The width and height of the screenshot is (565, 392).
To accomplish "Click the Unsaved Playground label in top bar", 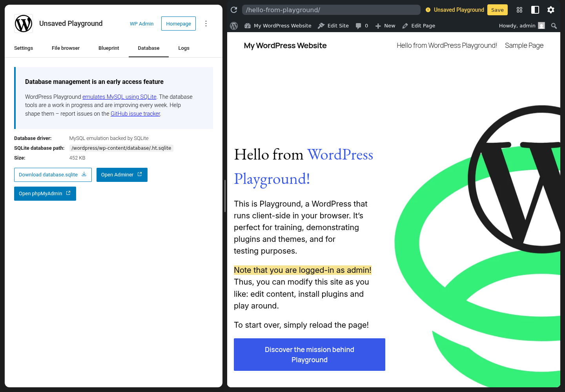I will coord(459,10).
